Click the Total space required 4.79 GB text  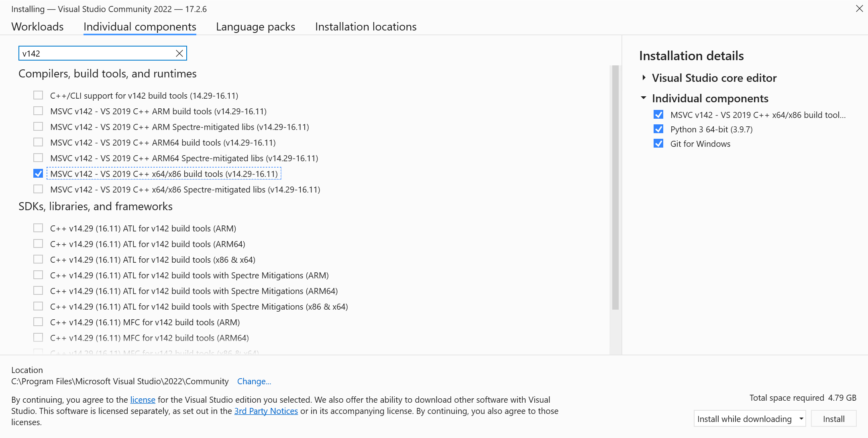coord(803,398)
